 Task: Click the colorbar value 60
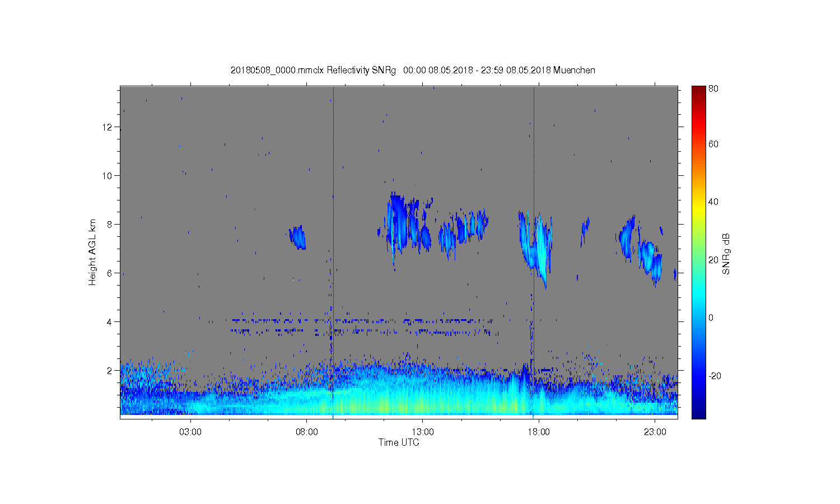713,144
